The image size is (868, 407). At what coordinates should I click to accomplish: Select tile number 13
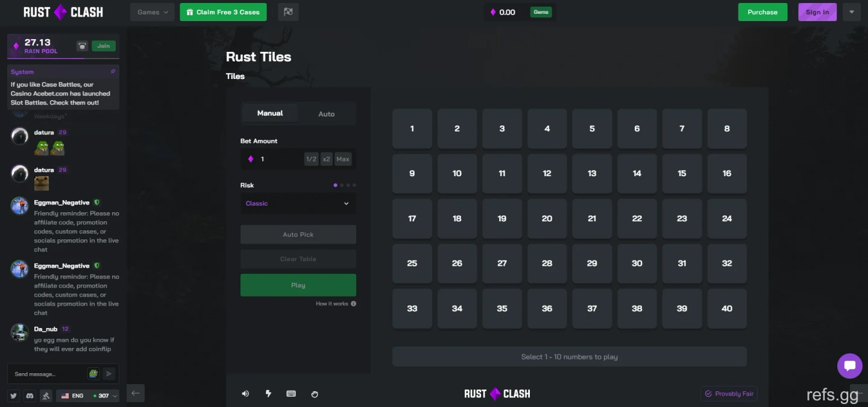pyautogui.click(x=592, y=174)
